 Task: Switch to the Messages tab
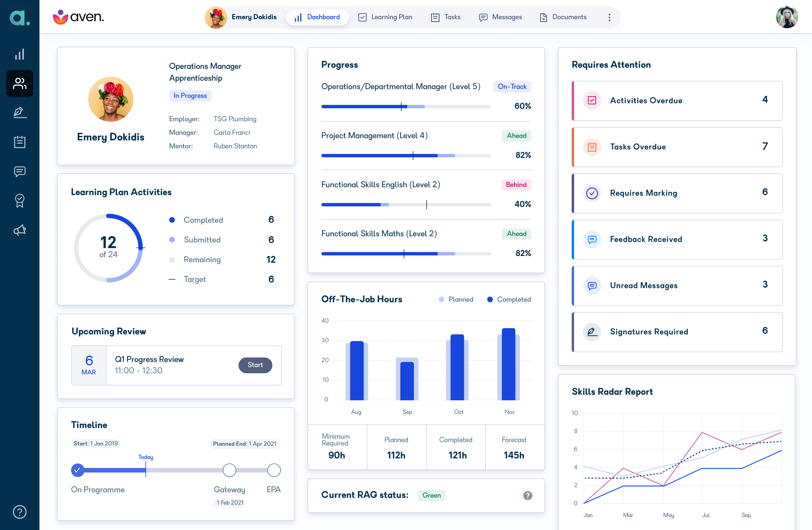[x=500, y=17]
